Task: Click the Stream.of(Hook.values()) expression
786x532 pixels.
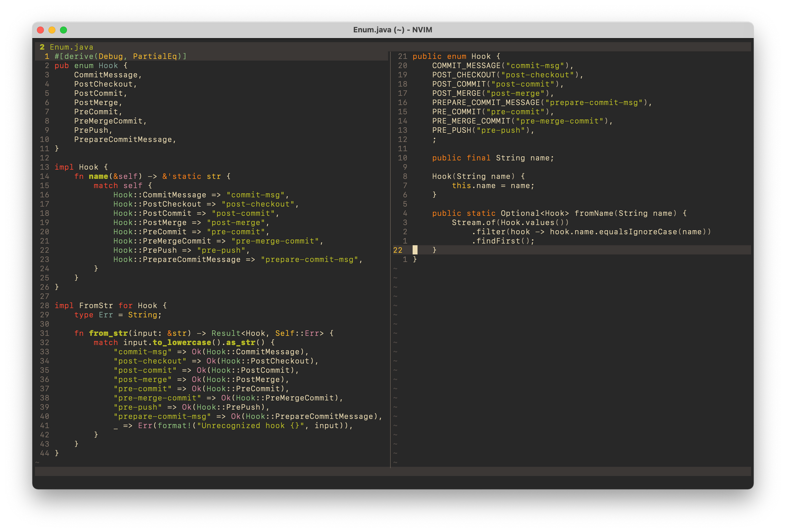Action: point(511,222)
